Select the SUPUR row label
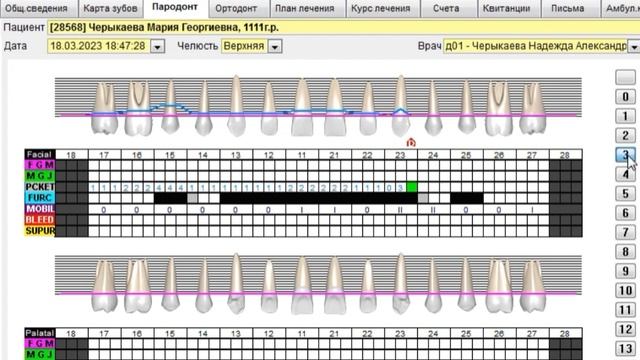This screenshot has width=640, height=360. 40,231
